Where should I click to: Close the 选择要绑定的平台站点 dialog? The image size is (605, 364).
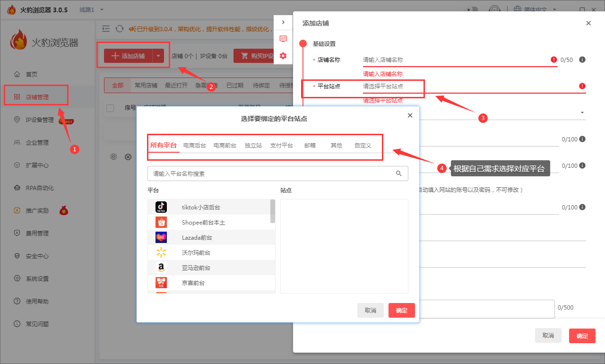pos(410,115)
